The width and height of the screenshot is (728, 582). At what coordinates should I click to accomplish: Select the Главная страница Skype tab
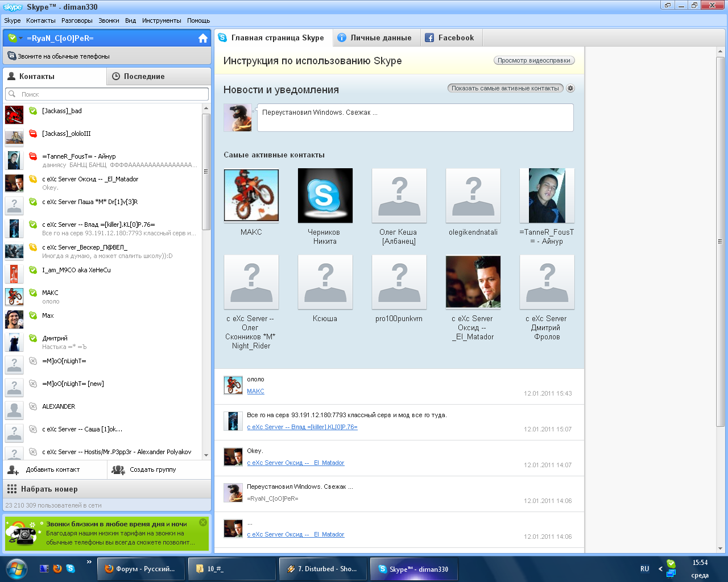(x=273, y=38)
